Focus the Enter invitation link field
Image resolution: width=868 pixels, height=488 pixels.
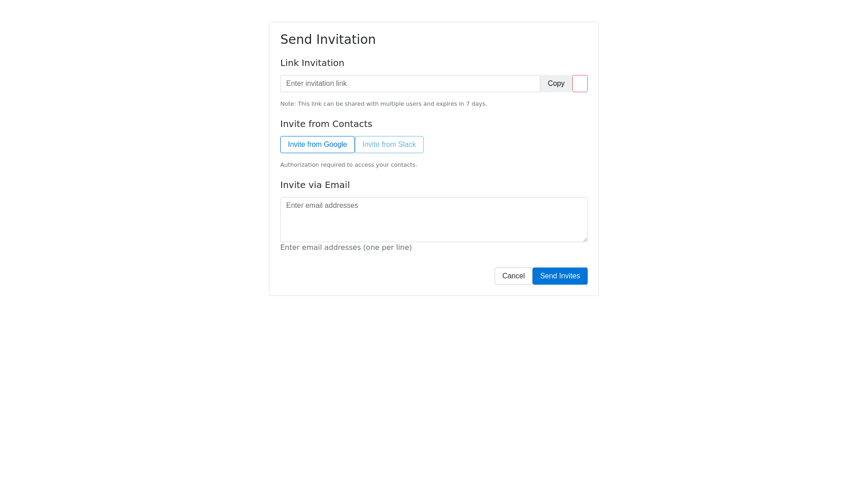coord(410,84)
